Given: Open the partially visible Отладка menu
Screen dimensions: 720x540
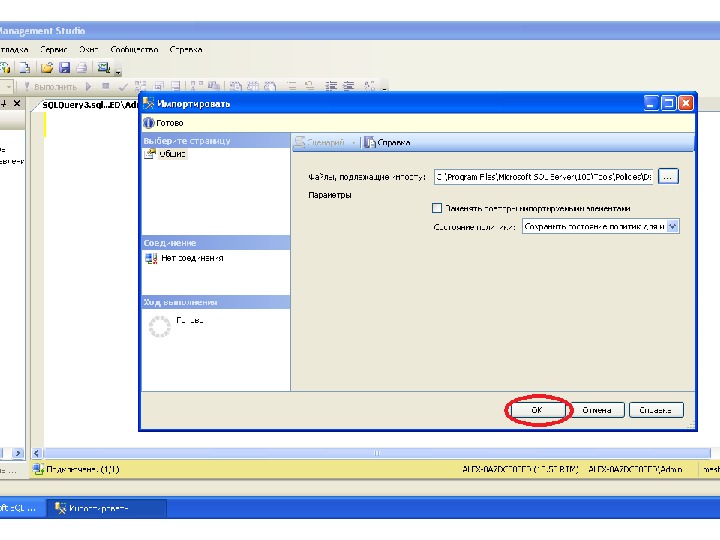Looking at the screenshot, I should click(14, 50).
